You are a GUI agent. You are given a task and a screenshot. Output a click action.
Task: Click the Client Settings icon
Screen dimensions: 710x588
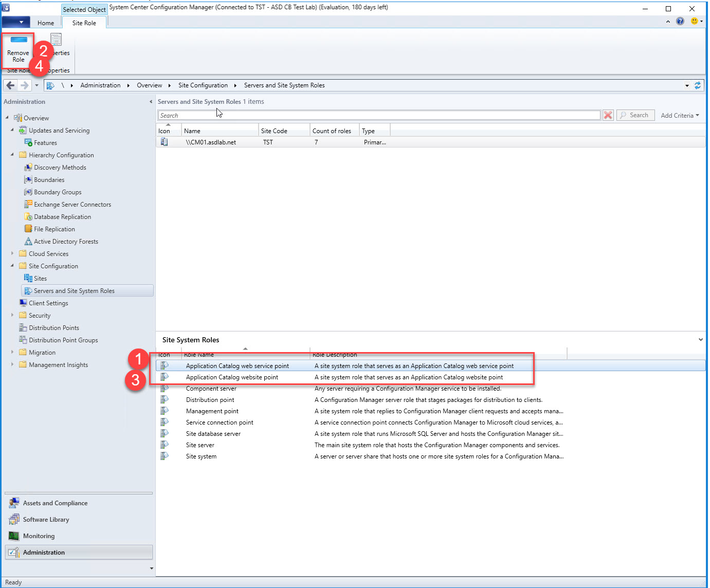click(x=23, y=303)
